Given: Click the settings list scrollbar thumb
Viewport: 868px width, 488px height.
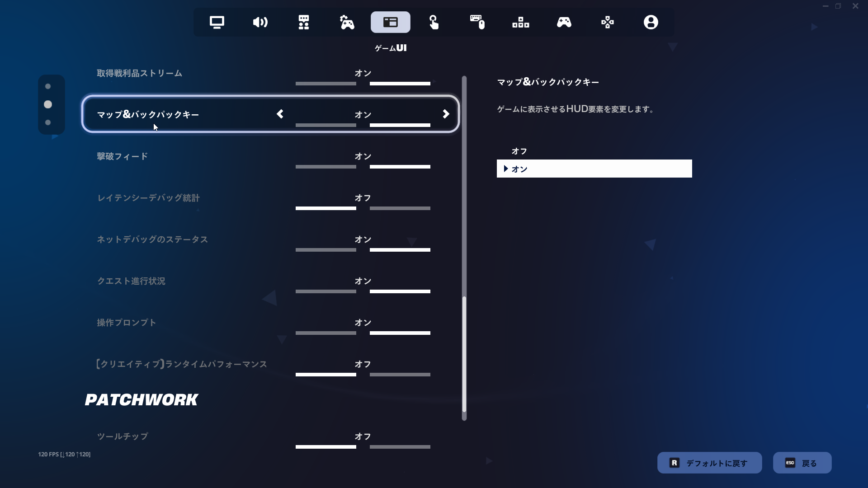Looking at the screenshot, I should 464,355.
